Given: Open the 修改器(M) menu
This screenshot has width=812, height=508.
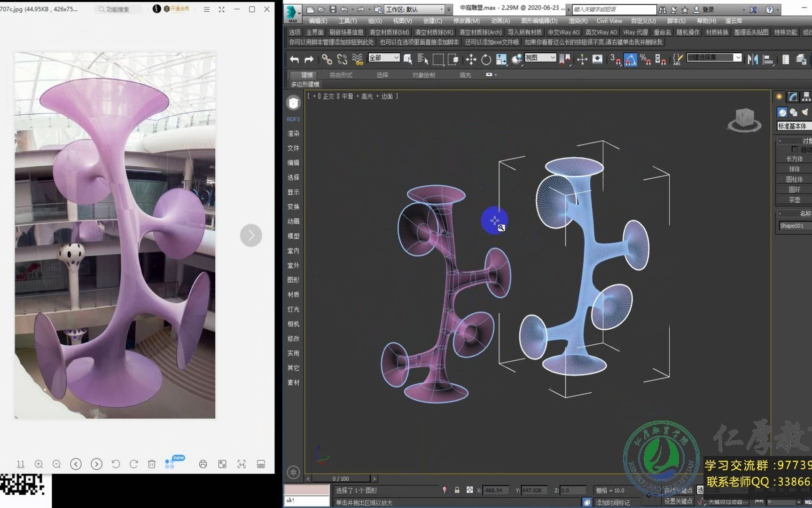Looking at the screenshot, I should [x=467, y=21].
